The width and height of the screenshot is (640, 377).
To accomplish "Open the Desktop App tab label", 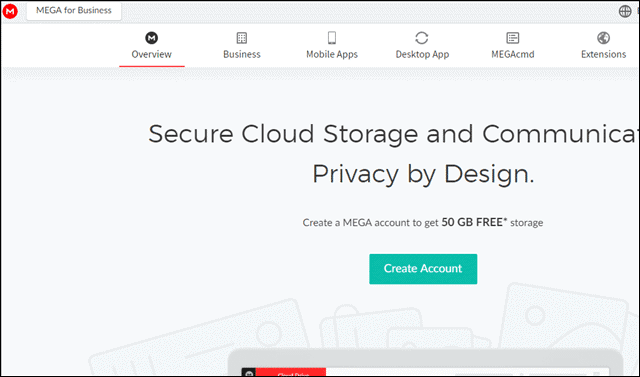I will 422,54.
